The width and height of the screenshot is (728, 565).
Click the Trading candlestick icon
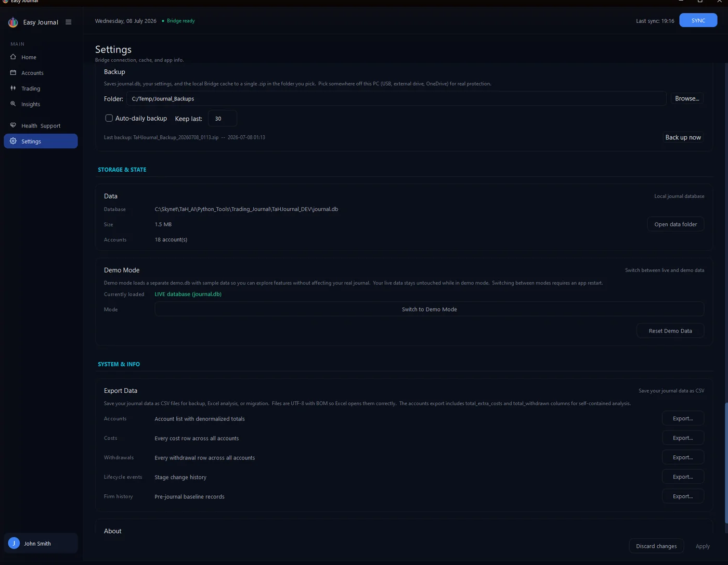pyautogui.click(x=13, y=88)
